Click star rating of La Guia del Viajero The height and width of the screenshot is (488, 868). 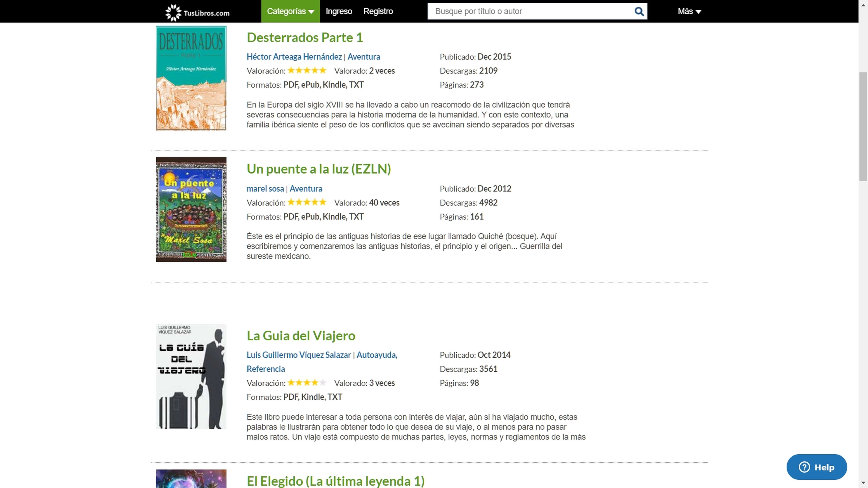[307, 382]
